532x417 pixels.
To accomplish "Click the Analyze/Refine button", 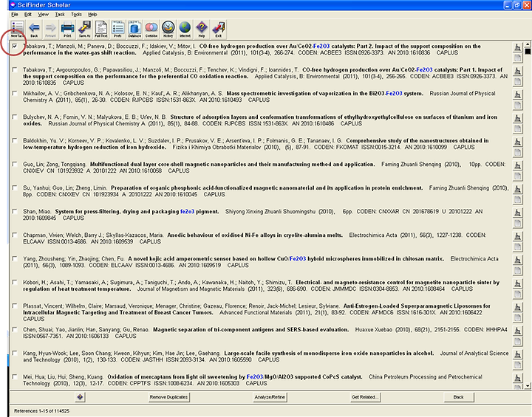I will pos(270,397).
